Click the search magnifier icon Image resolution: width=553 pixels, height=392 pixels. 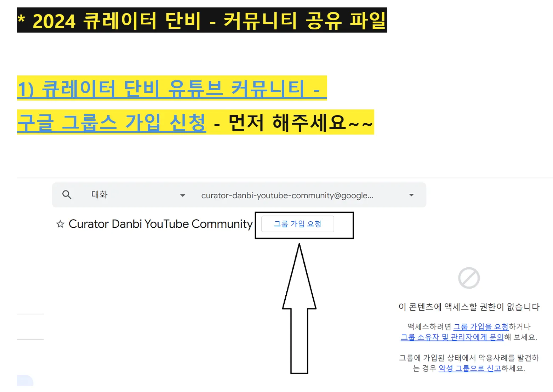coord(67,194)
